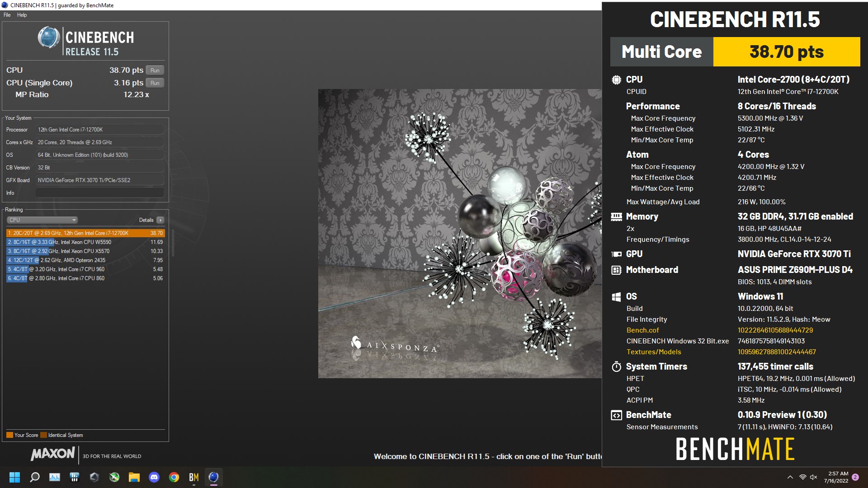Click Max Wattage 216 W, 100.00% value

(761, 202)
